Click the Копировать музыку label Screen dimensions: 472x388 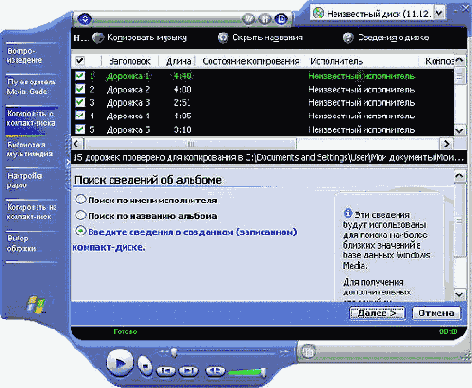point(147,38)
